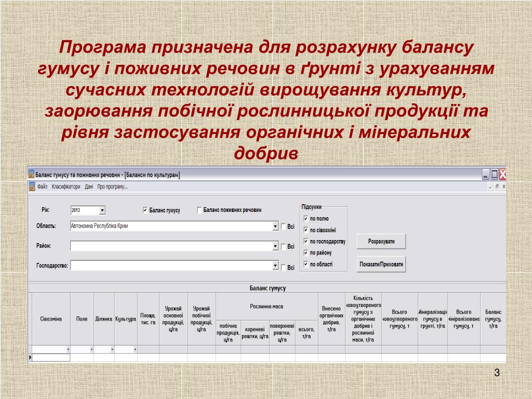
Task: Enable the Баланс поживних речовин checkbox
Action: tap(199, 210)
